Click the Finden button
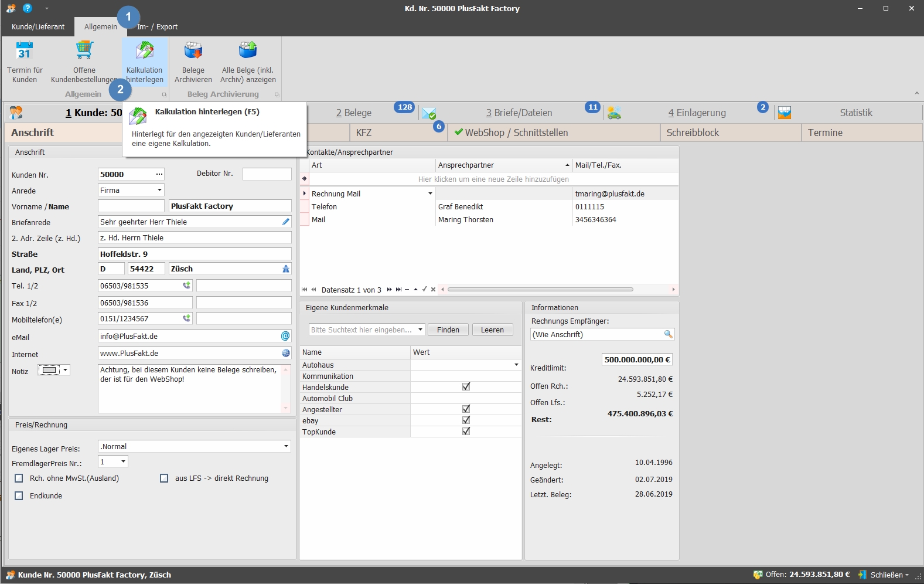The height and width of the screenshot is (584, 924). tap(448, 330)
